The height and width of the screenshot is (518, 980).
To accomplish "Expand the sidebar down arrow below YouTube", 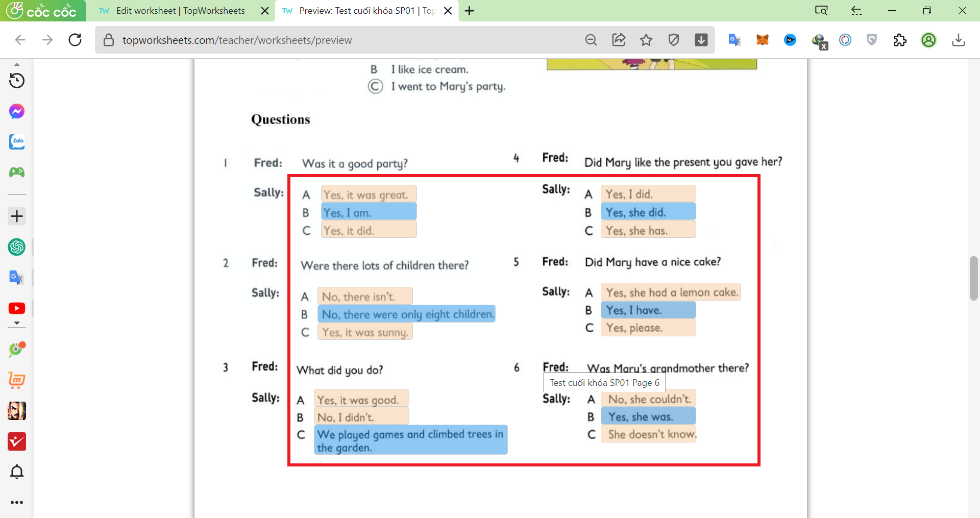I will (x=17, y=323).
